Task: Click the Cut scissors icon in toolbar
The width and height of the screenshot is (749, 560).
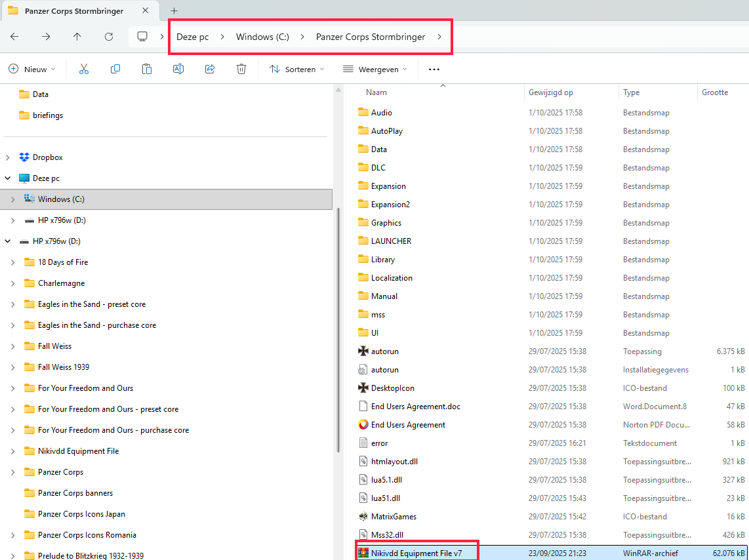Action: [x=84, y=69]
